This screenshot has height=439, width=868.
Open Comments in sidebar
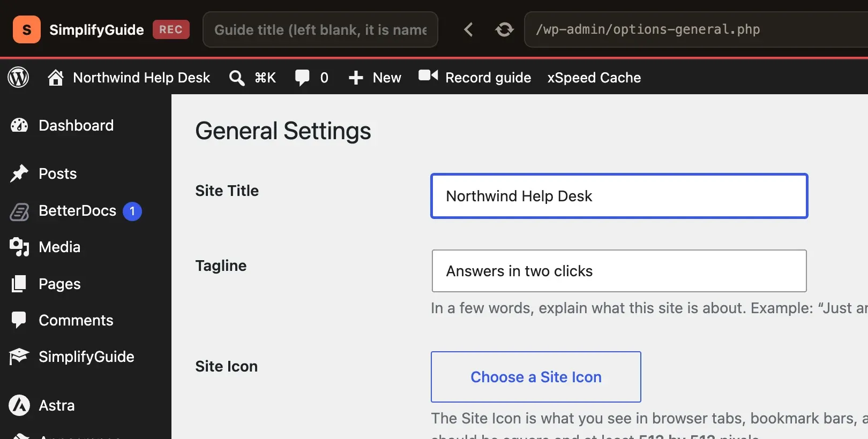pos(76,320)
